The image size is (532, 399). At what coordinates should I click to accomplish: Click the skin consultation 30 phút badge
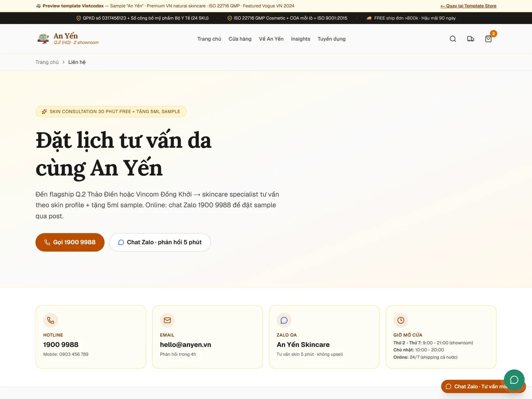[111, 112]
